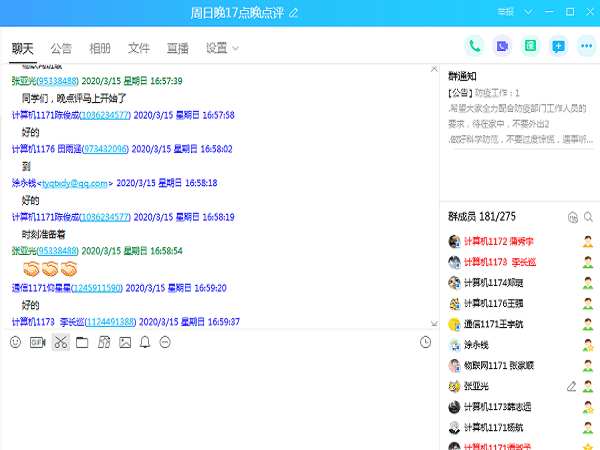Open the three-dots more apps icon
Screen dimensions: 600x450
click(x=586, y=46)
